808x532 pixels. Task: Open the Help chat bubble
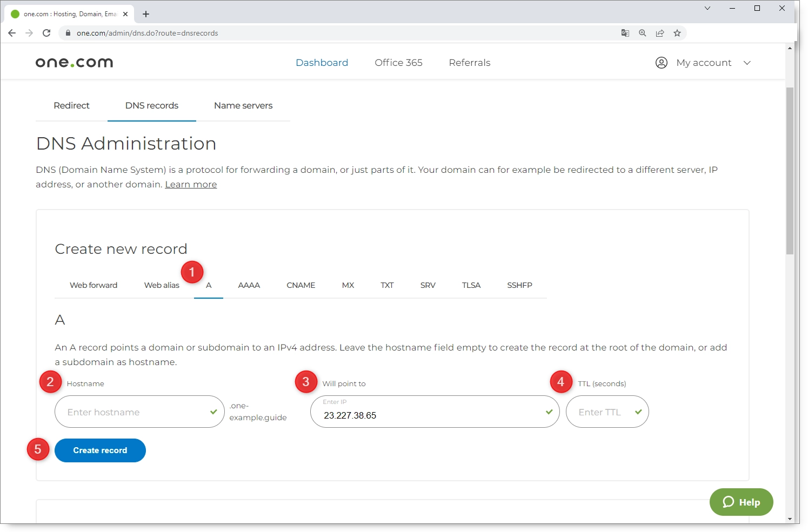point(741,502)
